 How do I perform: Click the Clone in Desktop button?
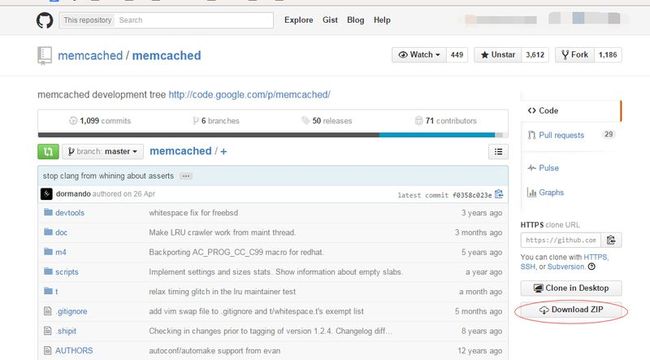pos(571,288)
